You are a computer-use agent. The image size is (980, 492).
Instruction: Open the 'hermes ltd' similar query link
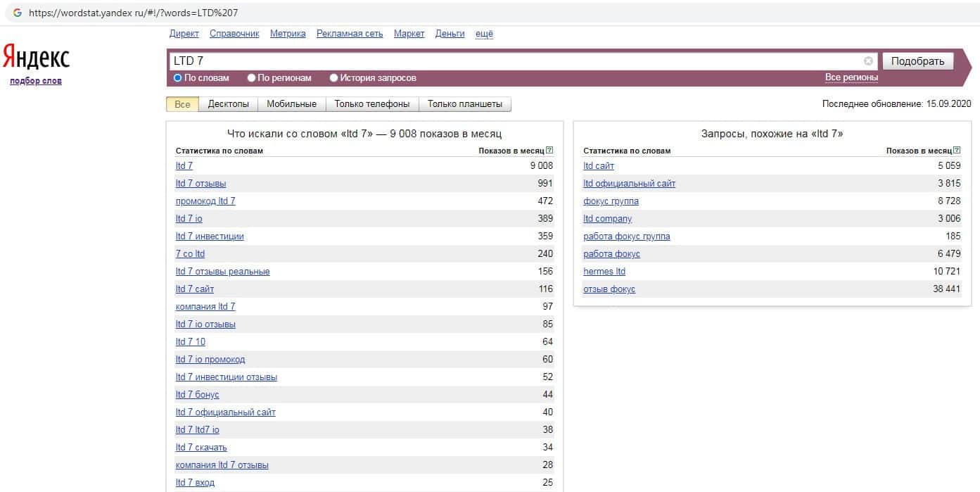point(604,272)
